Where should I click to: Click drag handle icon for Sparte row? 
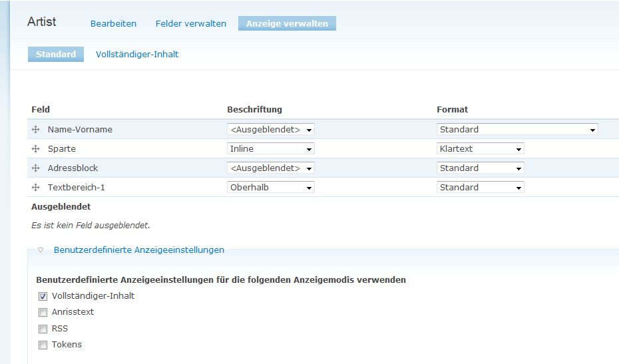pyautogui.click(x=36, y=149)
